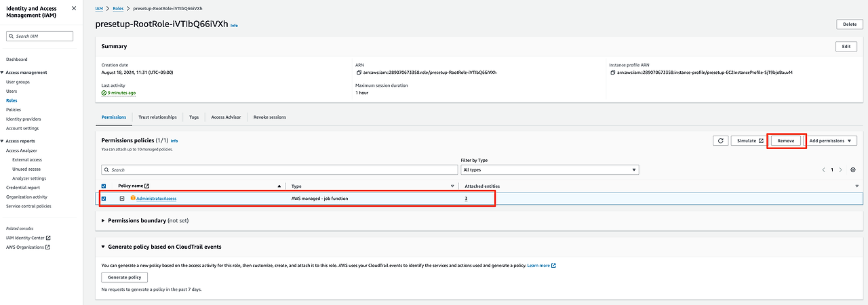The height and width of the screenshot is (305, 868).
Task: Expand the Permissions boundary section
Action: click(103, 220)
